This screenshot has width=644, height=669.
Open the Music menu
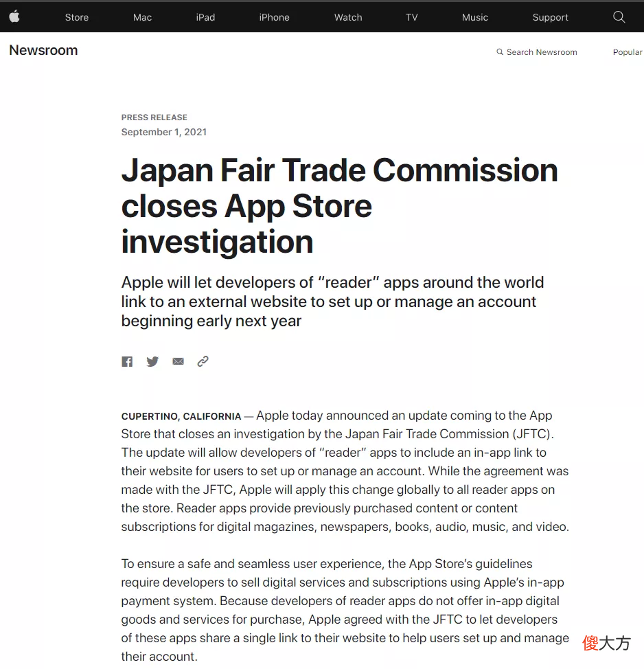474,17
